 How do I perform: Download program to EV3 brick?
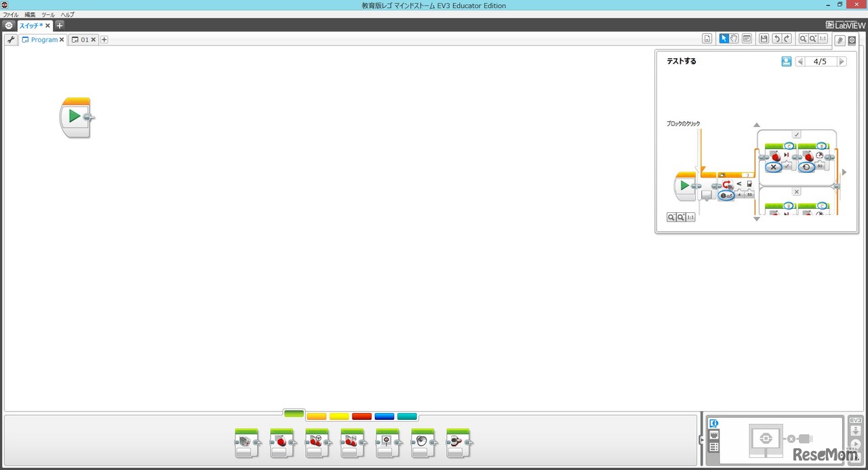tap(856, 431)
